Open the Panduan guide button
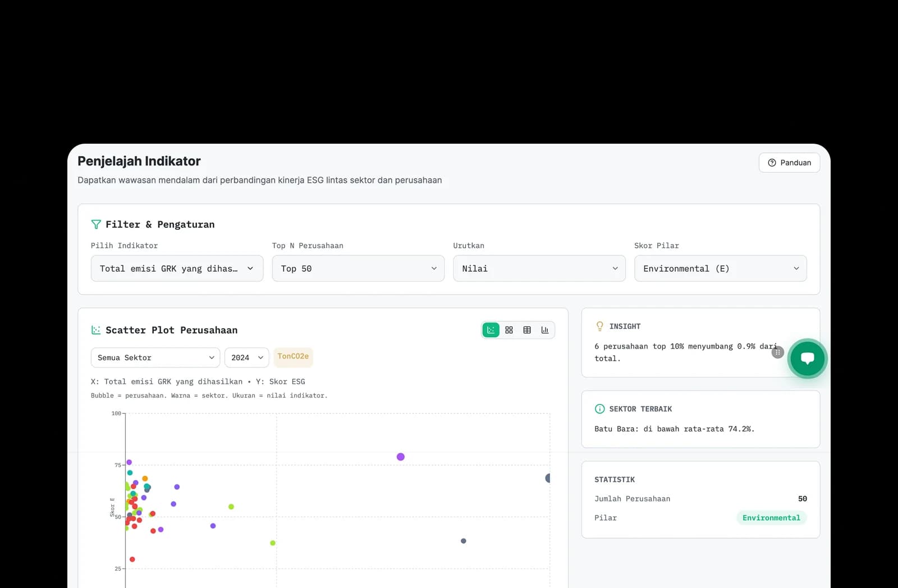 789,163
